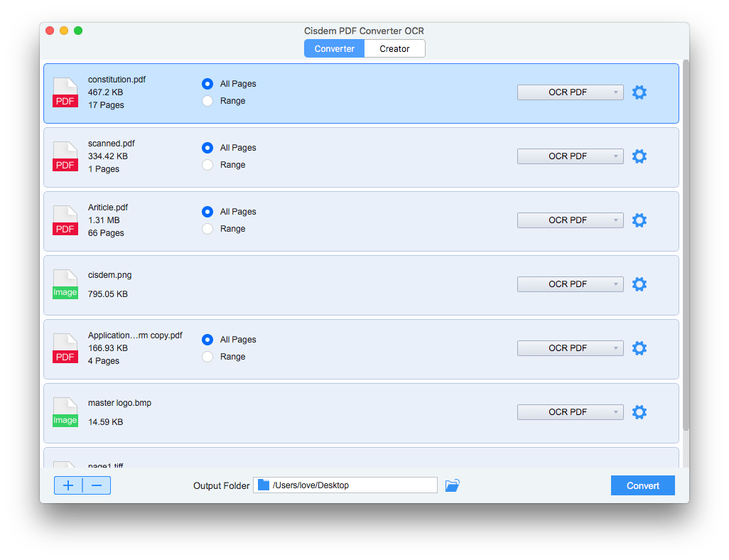
Task: Open settings gear for cisdem.png
Action: (639, 284)
